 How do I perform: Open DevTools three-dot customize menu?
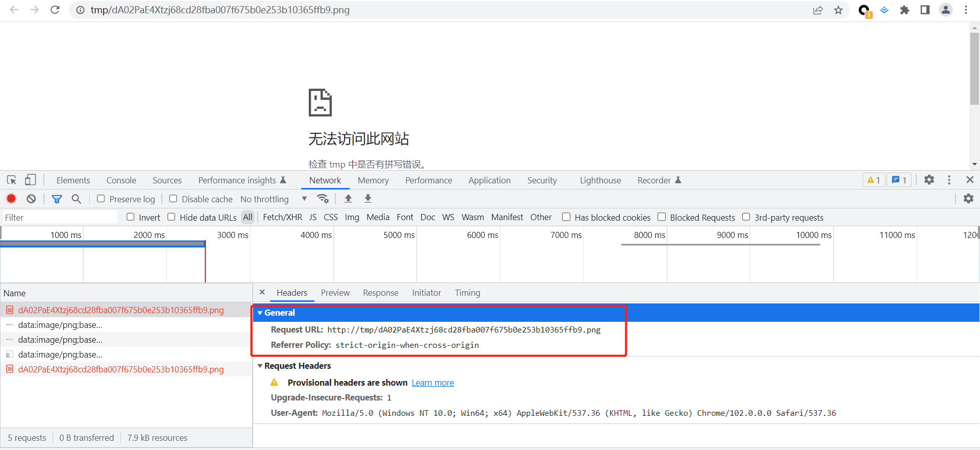tap(949, 180)
